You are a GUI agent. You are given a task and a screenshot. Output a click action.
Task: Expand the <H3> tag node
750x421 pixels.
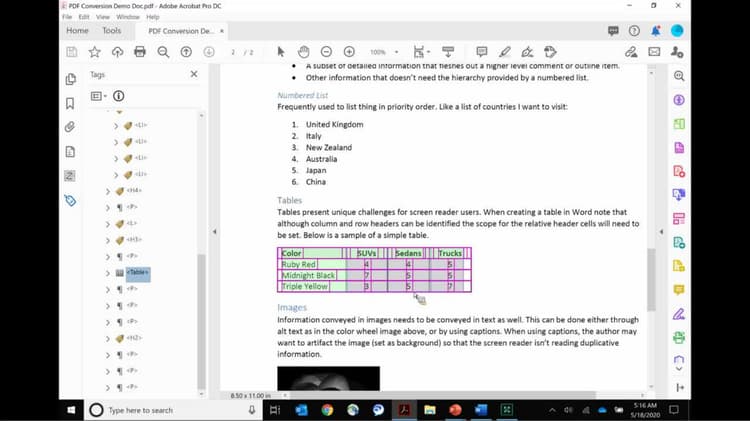pos(108,240)
